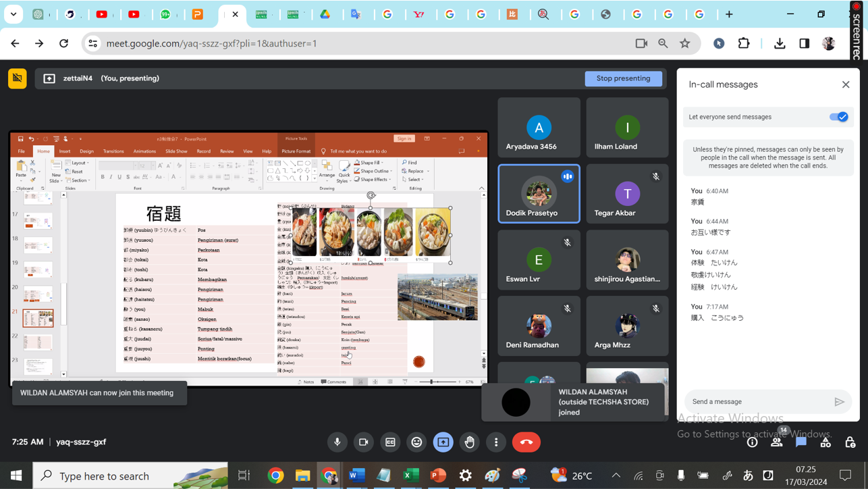Open Shape Fill dropdown in PowerPoint

click(x=369, y=163)
